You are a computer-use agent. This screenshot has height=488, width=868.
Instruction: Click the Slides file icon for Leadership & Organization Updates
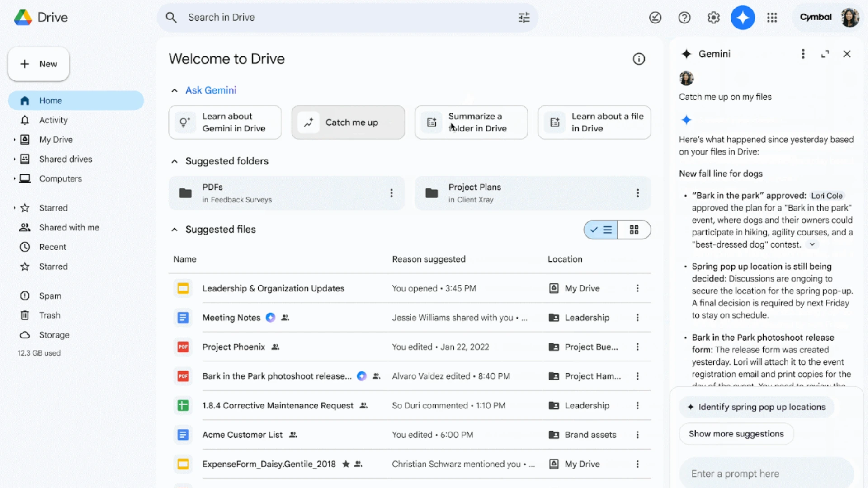point(183,288)
